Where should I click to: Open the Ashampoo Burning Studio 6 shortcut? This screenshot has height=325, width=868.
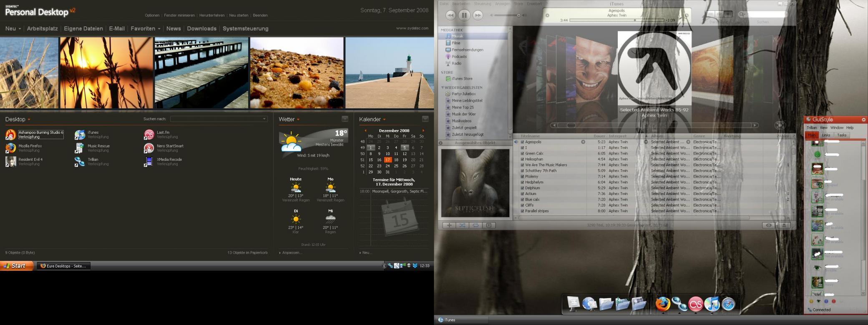point(34,134)
